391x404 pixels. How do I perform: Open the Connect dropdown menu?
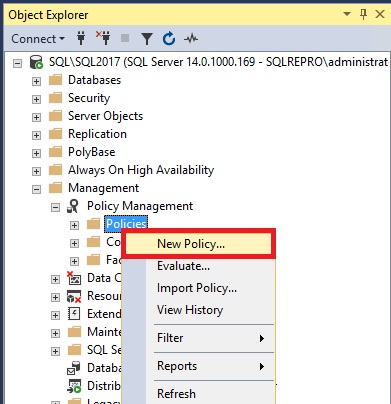(x=38, y=39)
